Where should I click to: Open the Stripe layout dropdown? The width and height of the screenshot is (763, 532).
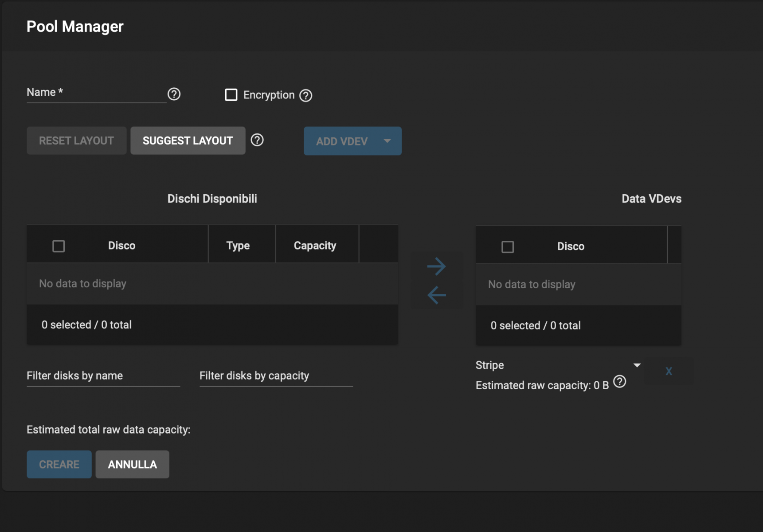[558, 365]
